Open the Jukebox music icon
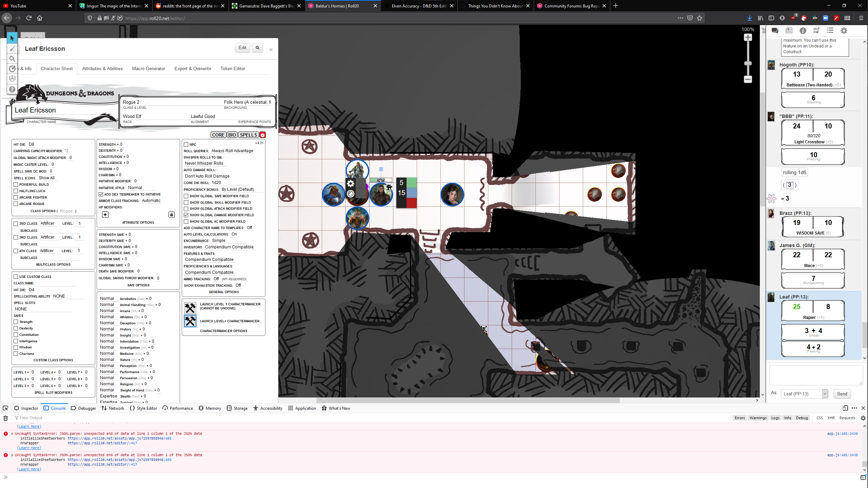Image resolution: width=868 pixels, height=488 pixels. [x=816, y=31]
